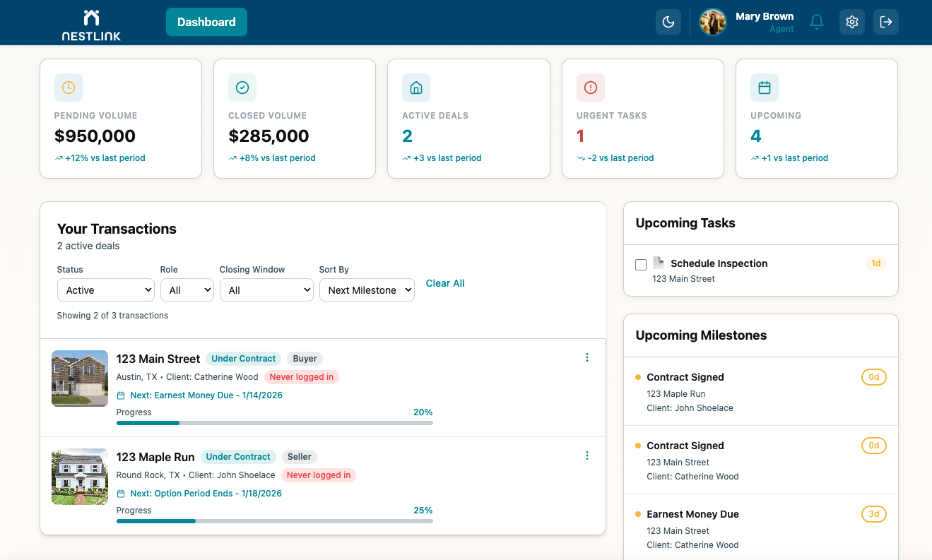Toggle dark mode with the moon icon
Viewport: 932px width, 560px height.
(668, 22)
